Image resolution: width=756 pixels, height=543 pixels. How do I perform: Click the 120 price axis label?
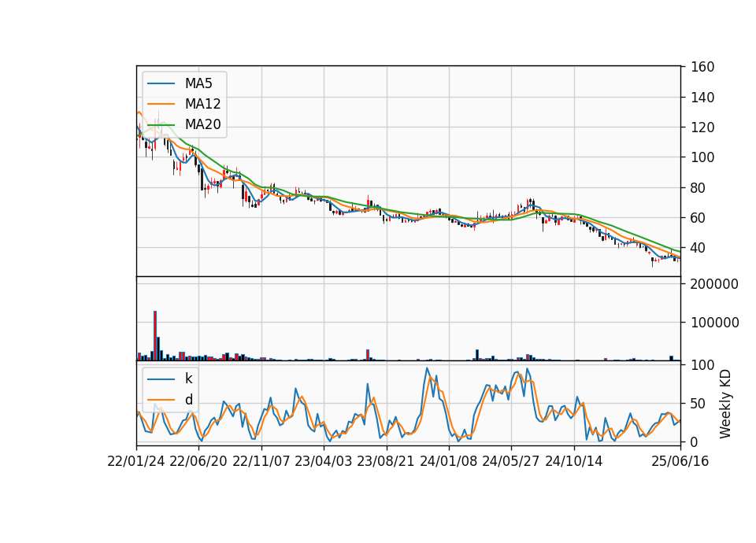pyautogui.click(x=702, y=127)
